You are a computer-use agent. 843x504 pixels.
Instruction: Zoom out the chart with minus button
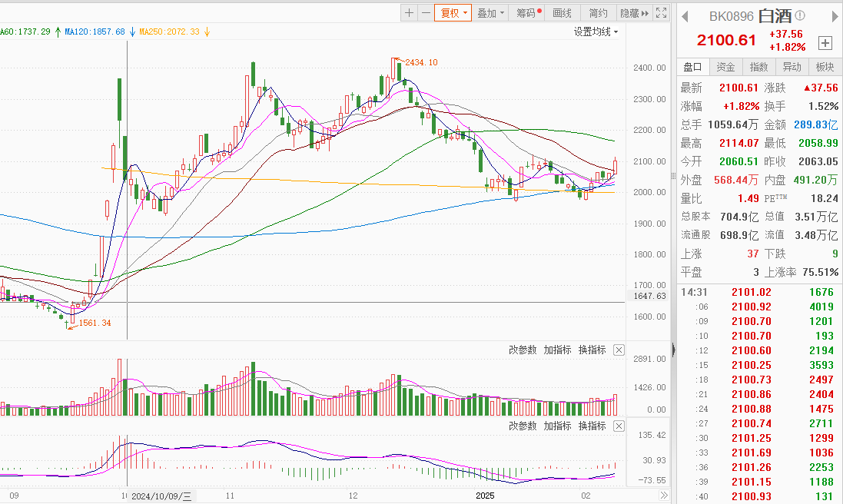coord(426,13)
